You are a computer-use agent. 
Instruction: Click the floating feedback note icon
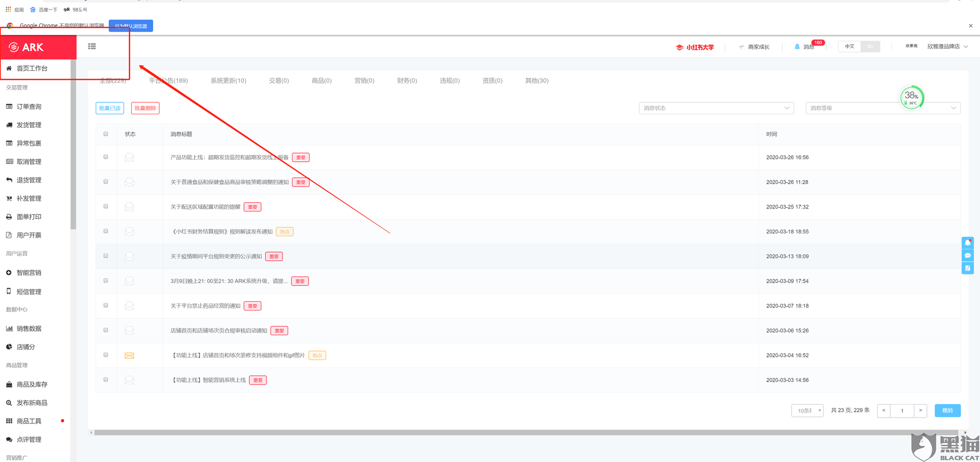(968, 268)
